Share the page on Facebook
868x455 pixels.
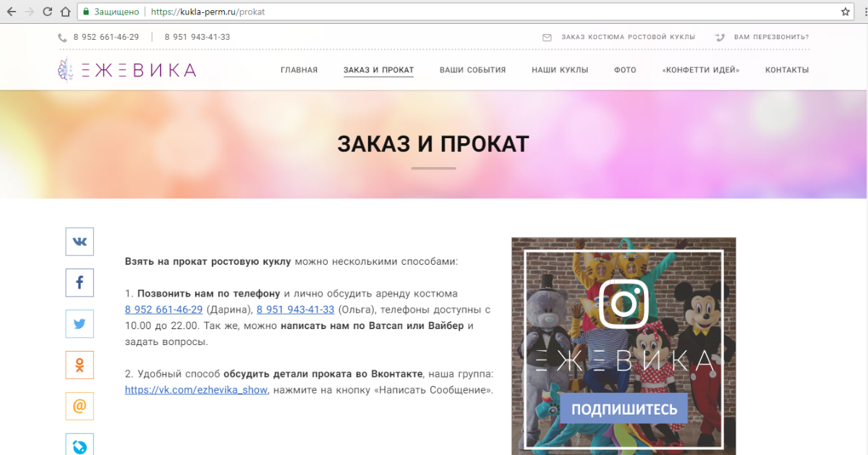(x=80, y=283)
